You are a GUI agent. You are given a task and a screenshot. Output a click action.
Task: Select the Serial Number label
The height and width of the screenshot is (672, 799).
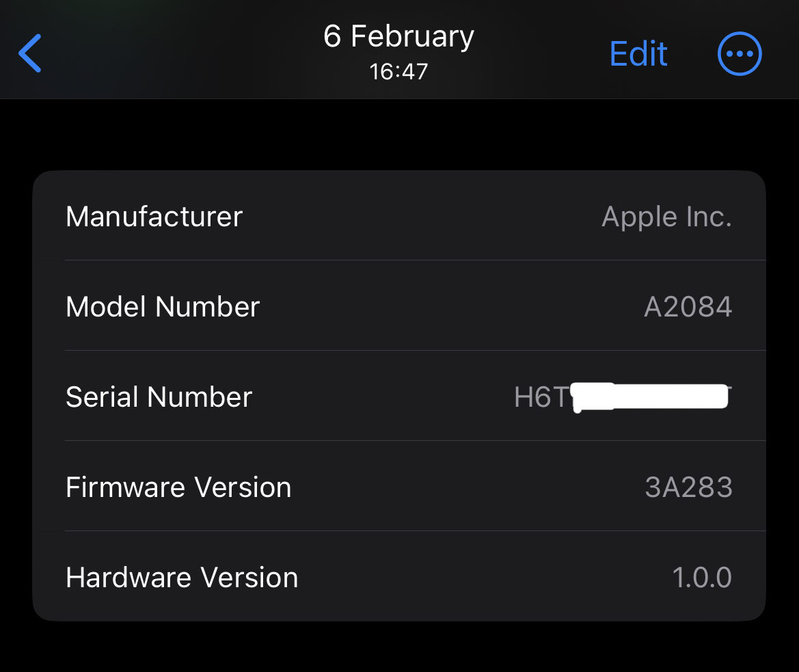[159, 397]
